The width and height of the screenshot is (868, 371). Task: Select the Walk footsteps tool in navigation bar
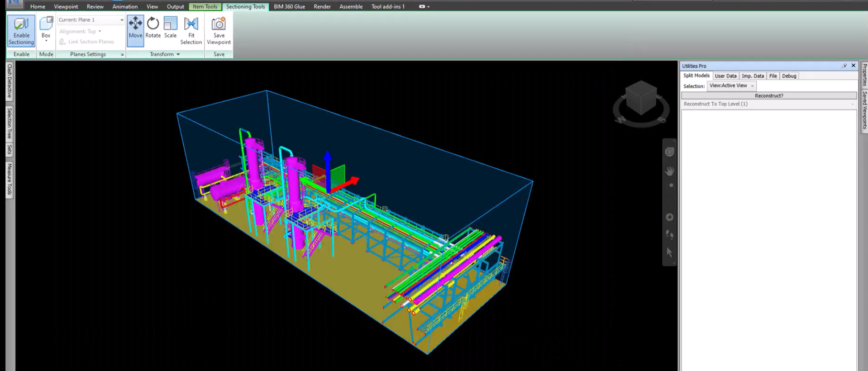pyautogui.click(x=669, y=234)
